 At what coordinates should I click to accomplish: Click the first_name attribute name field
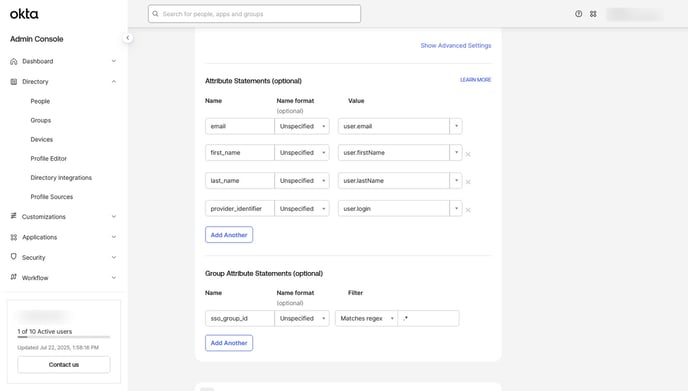[240, 153]
